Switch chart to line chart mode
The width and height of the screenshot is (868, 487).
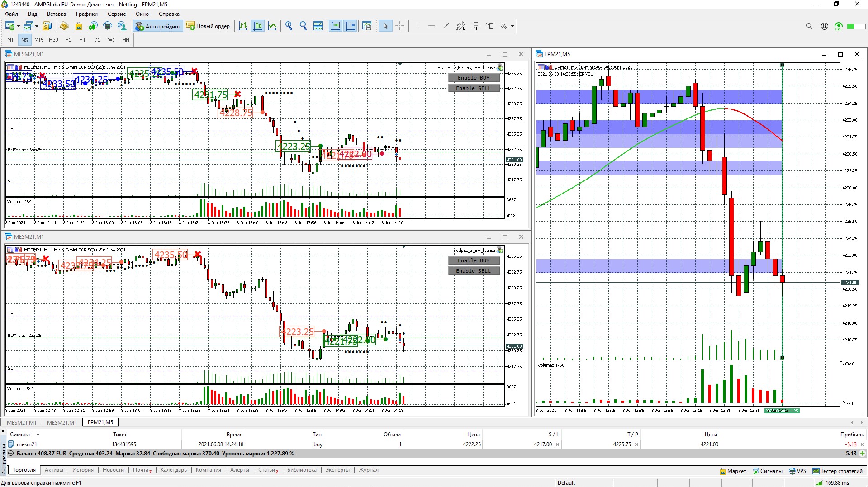pos(272,26)
